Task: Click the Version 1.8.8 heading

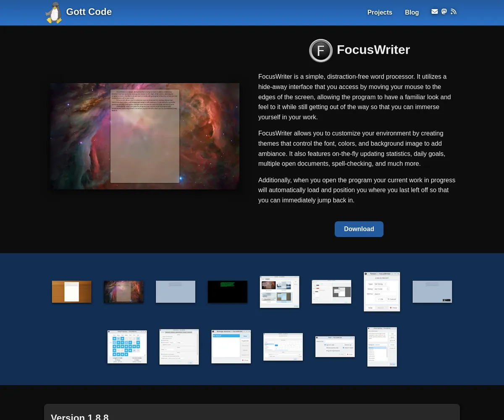Action: [x=80, y=417]
